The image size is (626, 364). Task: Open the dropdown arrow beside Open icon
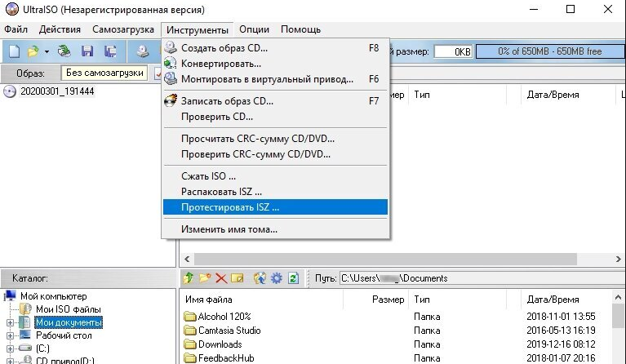(x=47, y=52)
